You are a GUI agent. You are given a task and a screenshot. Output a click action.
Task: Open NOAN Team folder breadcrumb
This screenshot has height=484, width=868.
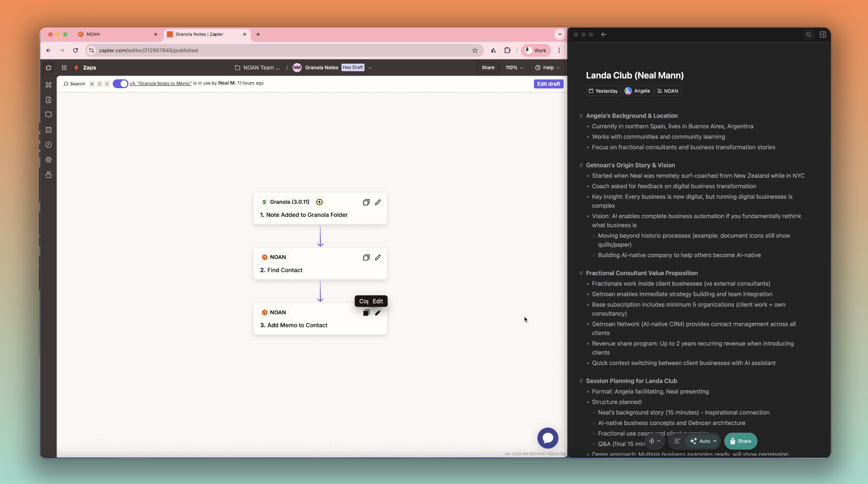[258, 68]
